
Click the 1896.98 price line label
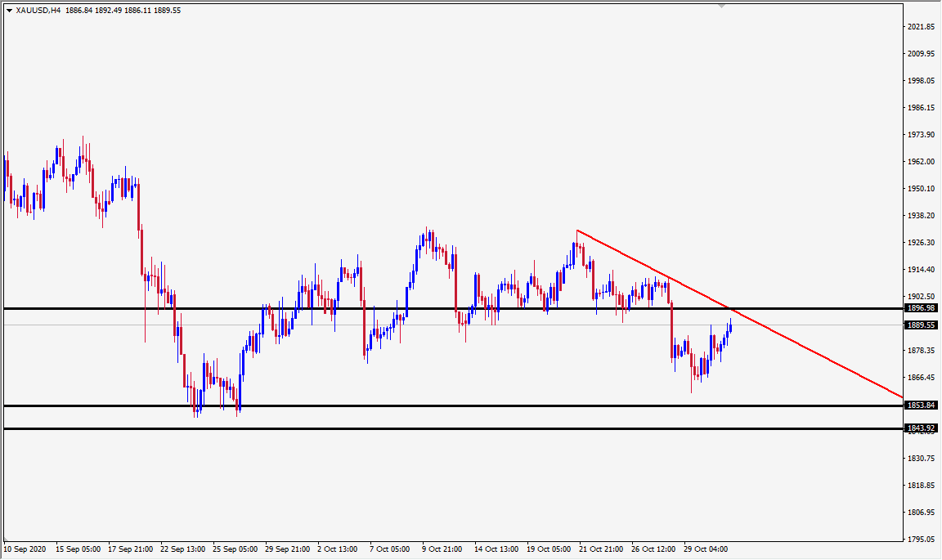click(921, 307)
